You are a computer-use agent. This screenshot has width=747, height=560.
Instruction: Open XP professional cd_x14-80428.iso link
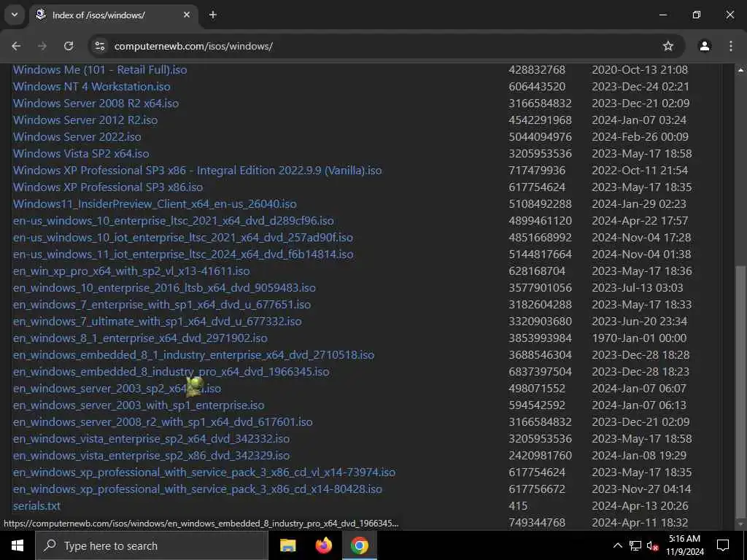tap(197, 489)
